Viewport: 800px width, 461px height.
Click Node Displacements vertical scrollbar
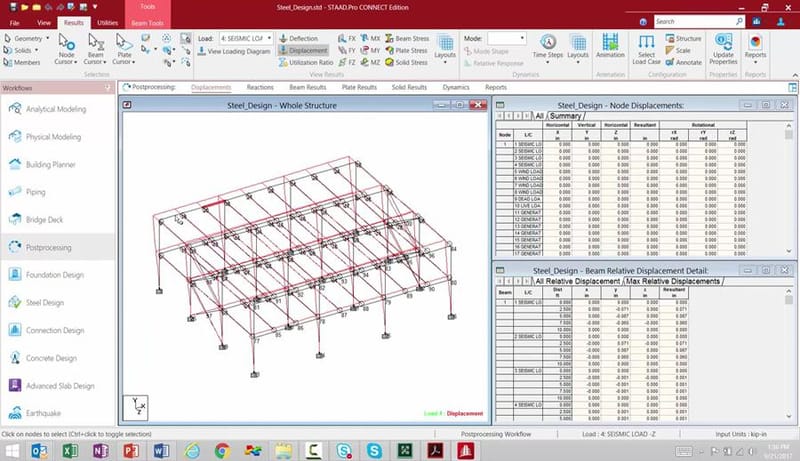coord(789,188)
